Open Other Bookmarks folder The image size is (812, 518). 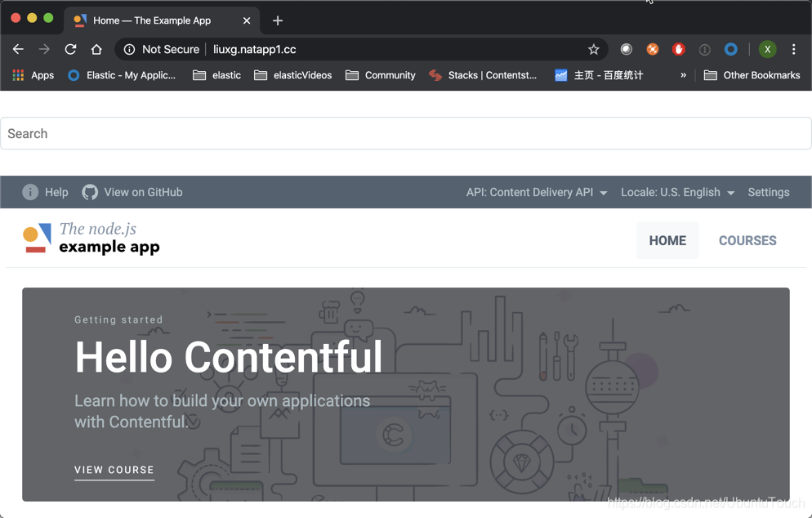tap(752, 75)
